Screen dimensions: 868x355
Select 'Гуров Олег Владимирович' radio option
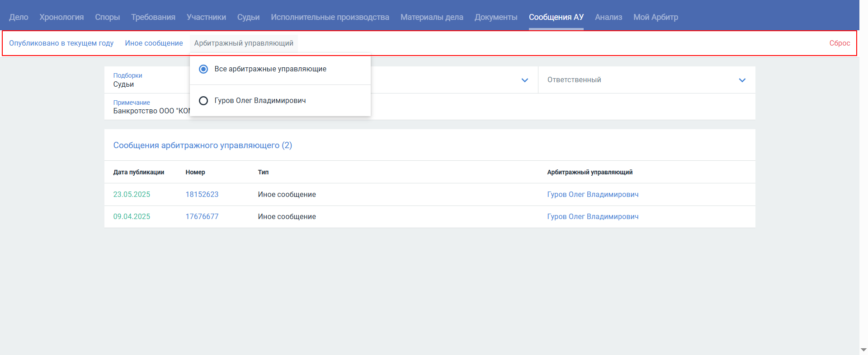click(204, 101)
